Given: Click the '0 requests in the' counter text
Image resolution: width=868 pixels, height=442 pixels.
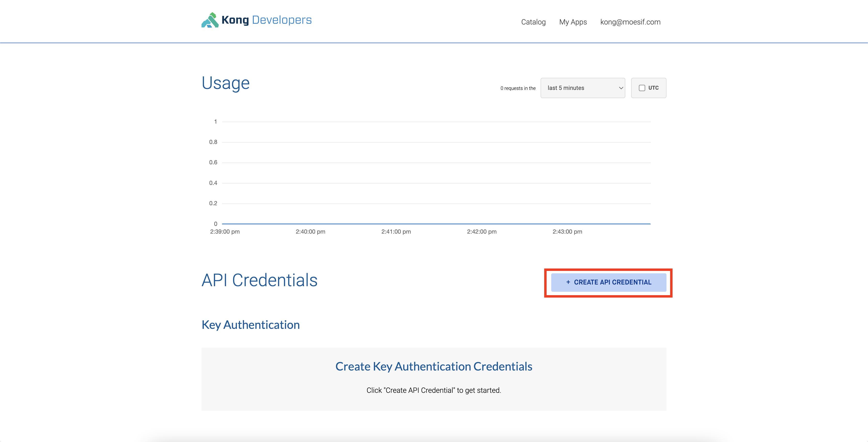Looking at the screenshot, I should click(518, 88).
